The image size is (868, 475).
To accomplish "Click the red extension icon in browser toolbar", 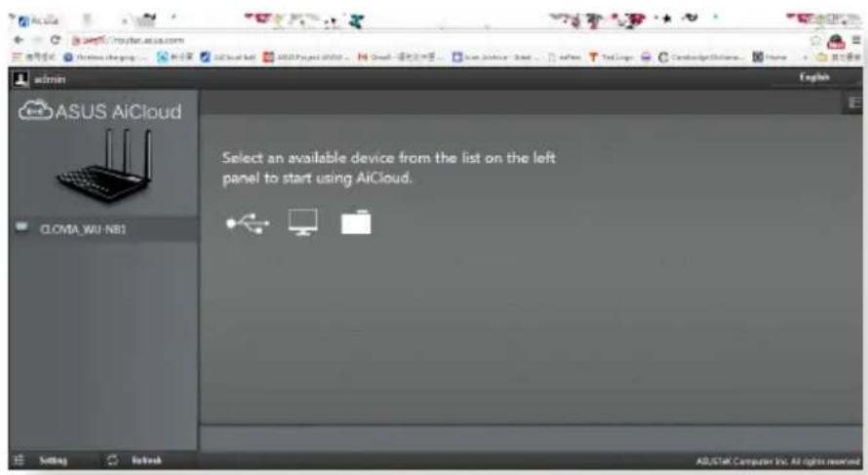I will [x=836, y=42].
